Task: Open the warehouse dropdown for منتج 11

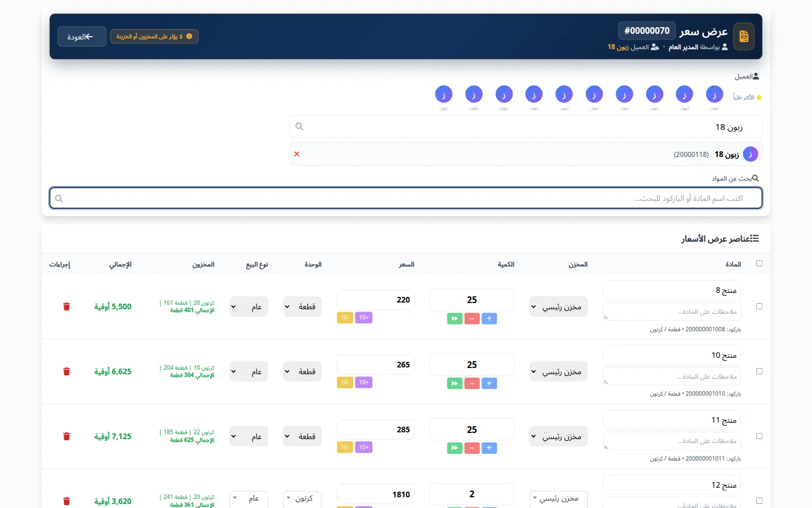Action: click(559, 436)
